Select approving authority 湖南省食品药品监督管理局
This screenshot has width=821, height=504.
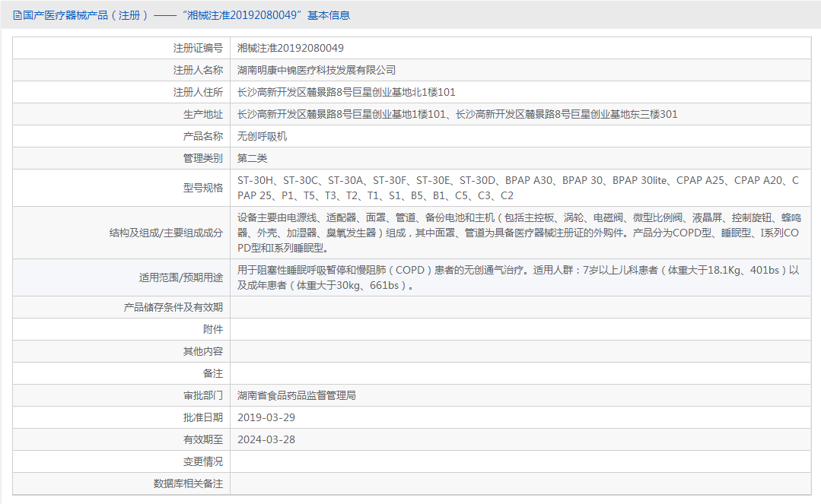(297, 395)
